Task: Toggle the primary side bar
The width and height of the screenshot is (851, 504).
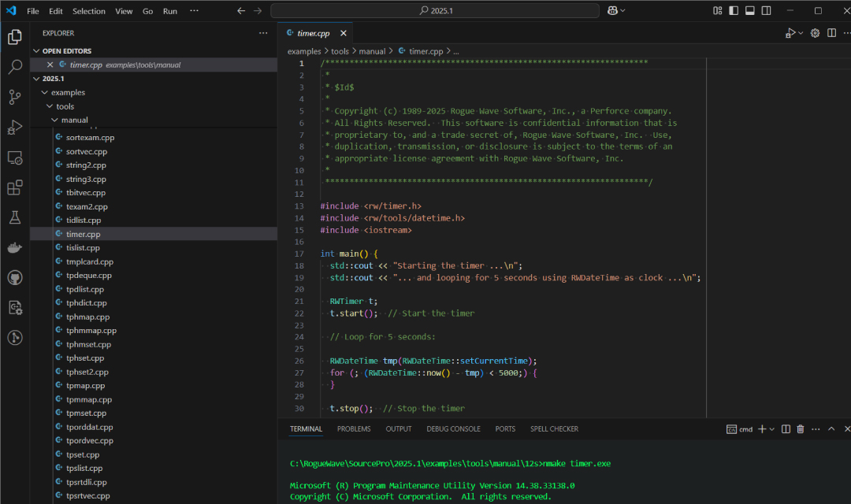Action: tap(734, 11)
